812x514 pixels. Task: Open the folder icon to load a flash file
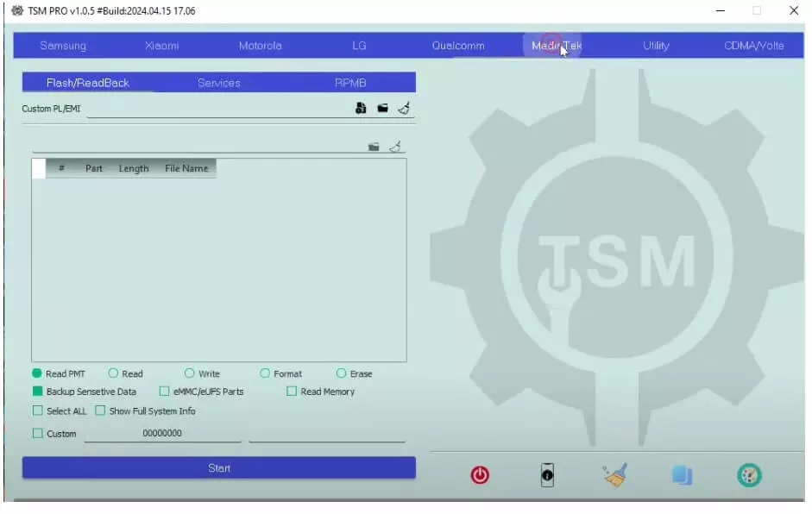(x=373, y=146)
